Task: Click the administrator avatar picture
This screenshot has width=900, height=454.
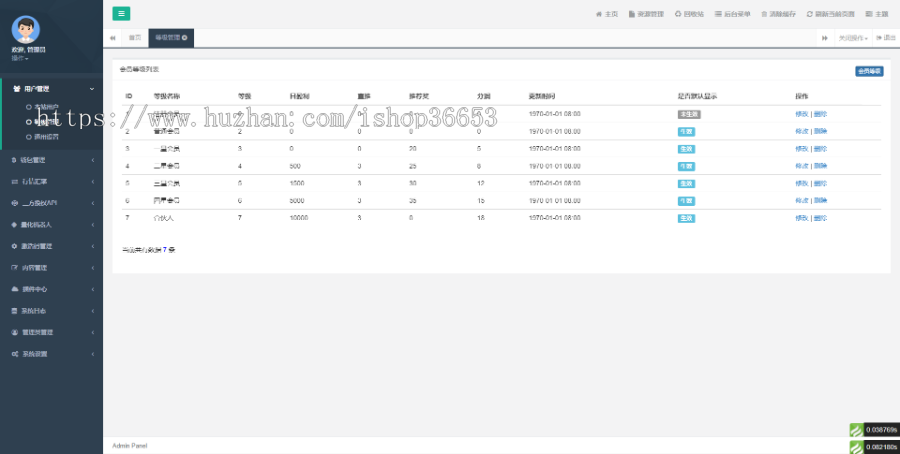Action: (x=26, y=29)
